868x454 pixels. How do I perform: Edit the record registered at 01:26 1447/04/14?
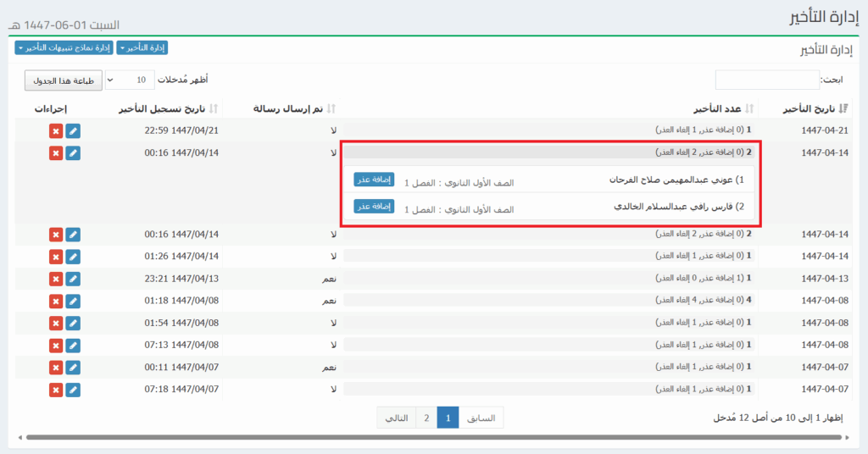pos(73,256)
